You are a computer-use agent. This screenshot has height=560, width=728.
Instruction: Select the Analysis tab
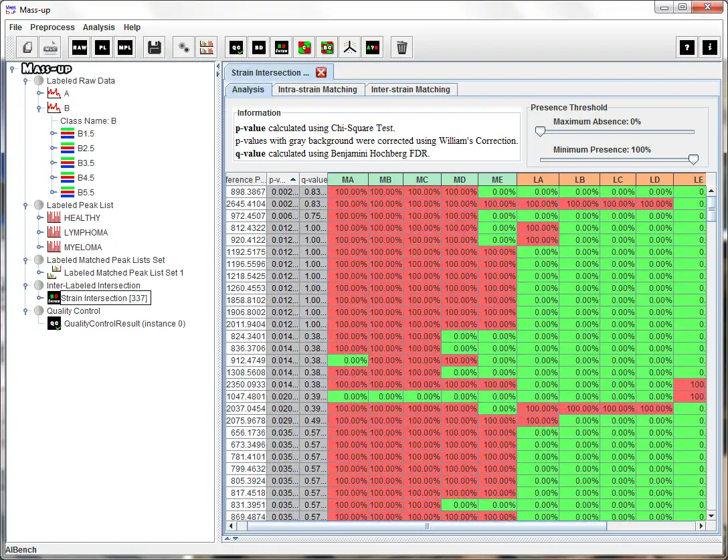[248, 90]
